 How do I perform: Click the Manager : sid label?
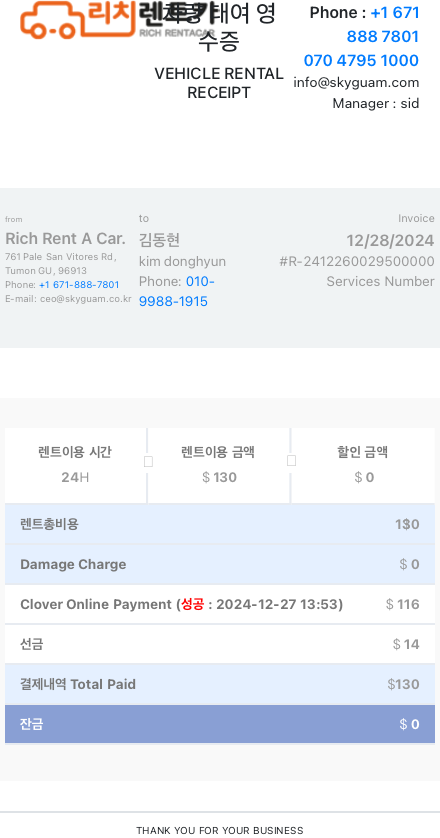tap(376, 103)
